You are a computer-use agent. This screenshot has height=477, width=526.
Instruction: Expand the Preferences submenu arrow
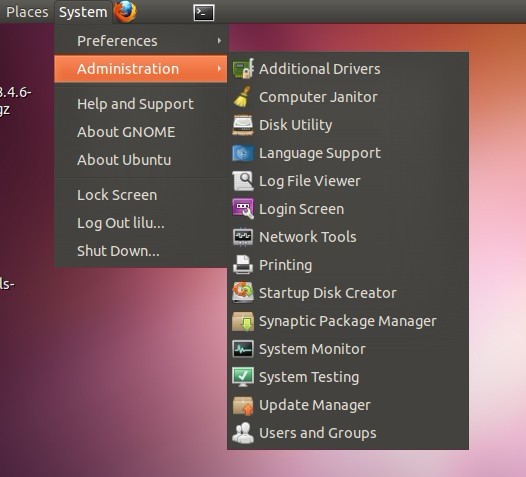click(x=219, y=41)
